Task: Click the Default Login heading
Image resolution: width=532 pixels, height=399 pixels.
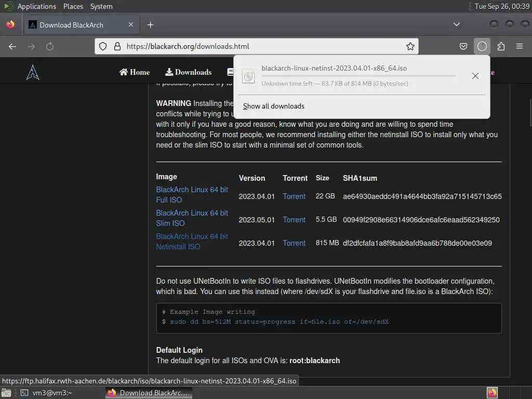Action: 179,350
